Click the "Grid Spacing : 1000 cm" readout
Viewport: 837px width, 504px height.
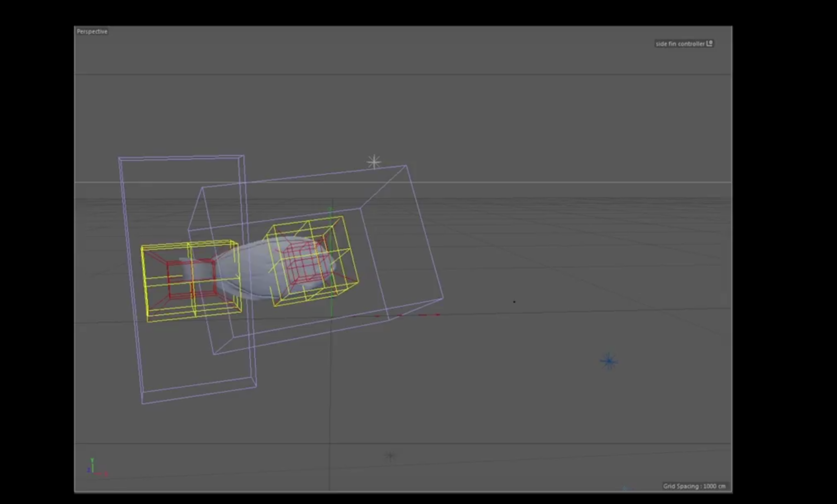[x=694, y=486]
